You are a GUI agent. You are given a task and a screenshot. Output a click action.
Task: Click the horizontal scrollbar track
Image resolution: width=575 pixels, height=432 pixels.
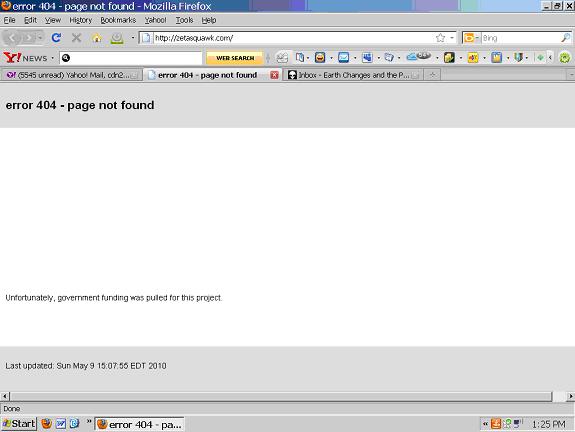click(x=281, y=396)
